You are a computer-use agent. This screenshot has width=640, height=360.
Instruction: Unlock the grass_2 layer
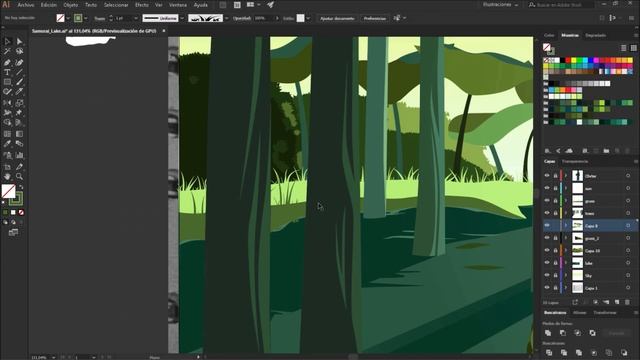(x=556, y=238)
